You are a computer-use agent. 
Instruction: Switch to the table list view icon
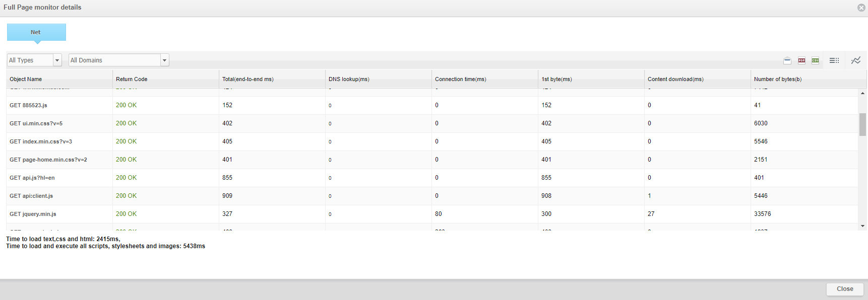coord(834,60)
